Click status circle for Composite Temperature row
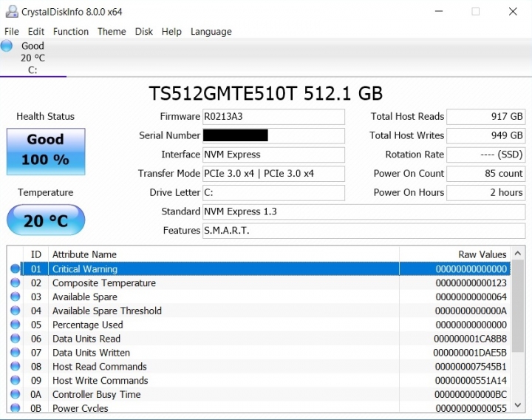 pyautogui.click(x=16, y=282)
